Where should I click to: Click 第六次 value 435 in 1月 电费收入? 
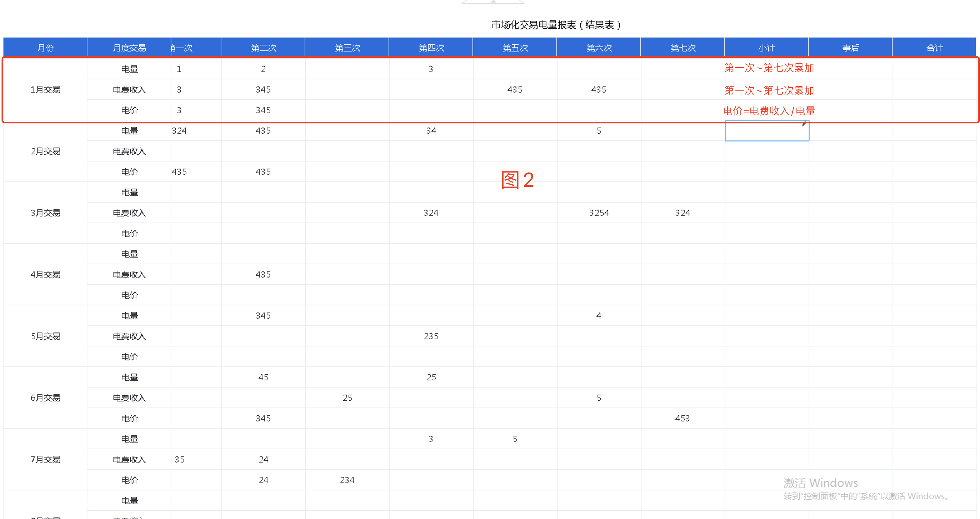pos(599,90)
